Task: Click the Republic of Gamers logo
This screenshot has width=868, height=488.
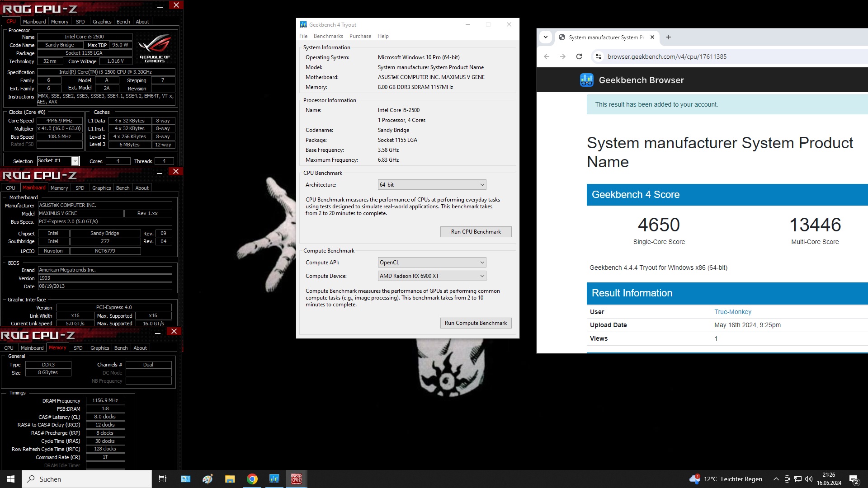Action: coord(155,48)
